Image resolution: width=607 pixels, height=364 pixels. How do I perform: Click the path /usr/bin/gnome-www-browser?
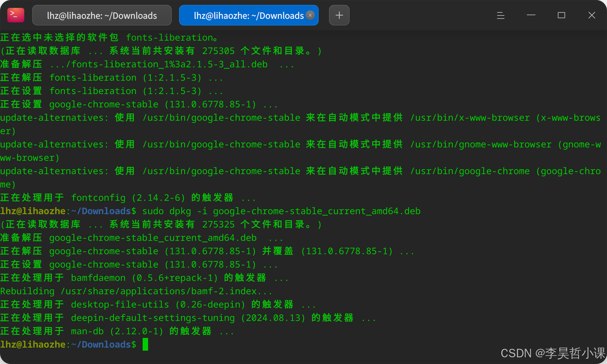point(481,144)
